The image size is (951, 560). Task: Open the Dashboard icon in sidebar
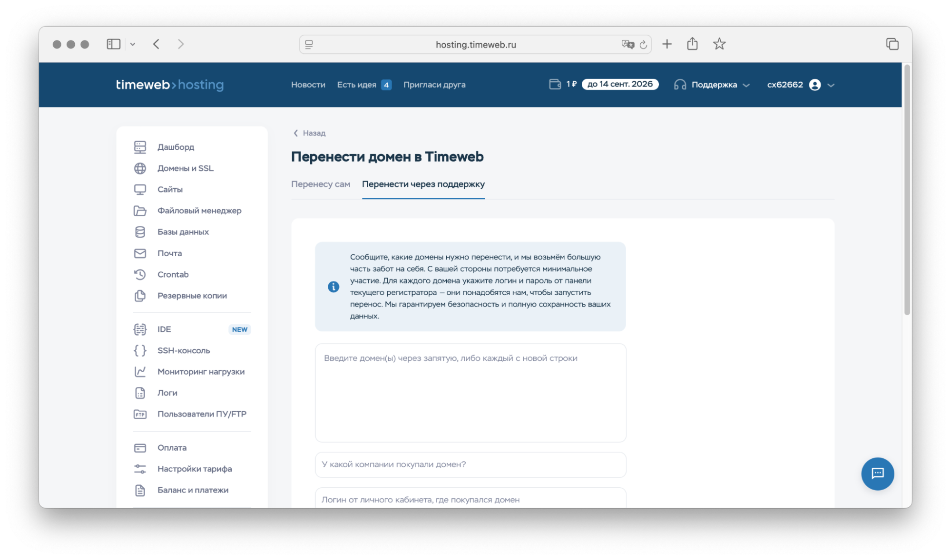(x=140, y=147)
